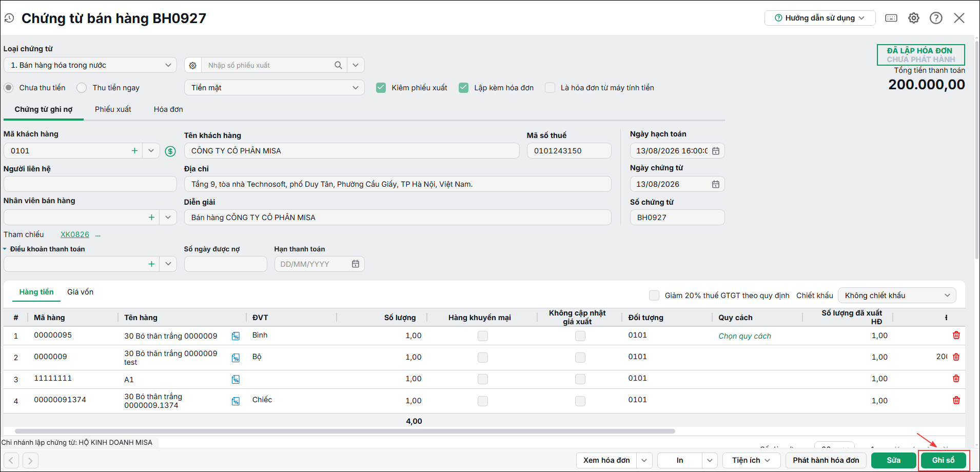Switch to Hóa đơn tab
The width and height of the screenshot is (980, 472).
(168, 109)
